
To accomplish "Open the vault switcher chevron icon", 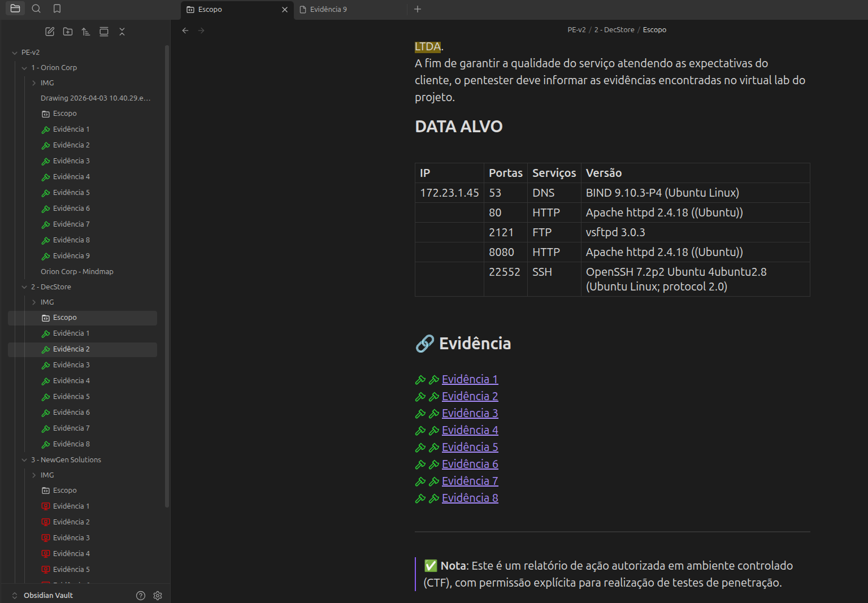I will [x=15, y=596].
